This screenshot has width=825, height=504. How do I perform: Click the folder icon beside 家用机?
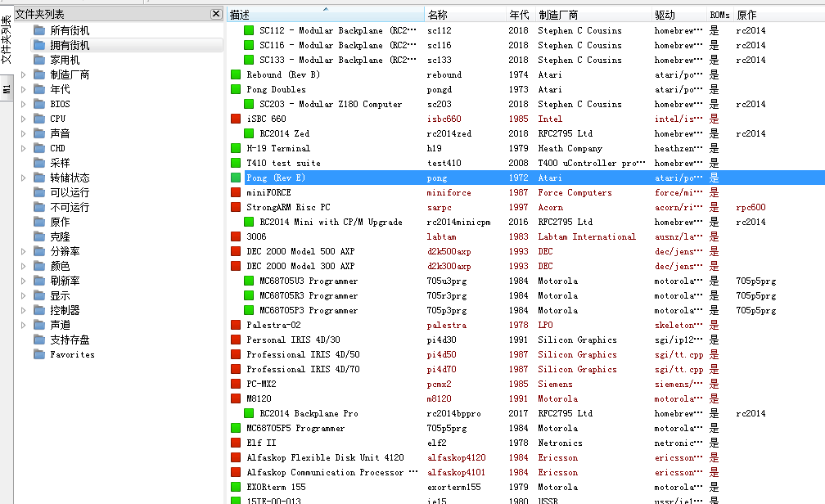(39, 60)
